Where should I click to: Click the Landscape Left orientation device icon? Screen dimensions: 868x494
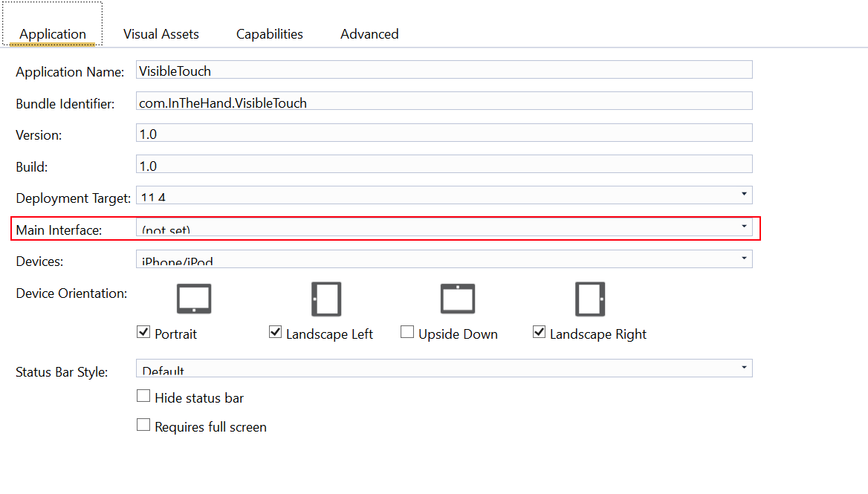pos(326,299)
